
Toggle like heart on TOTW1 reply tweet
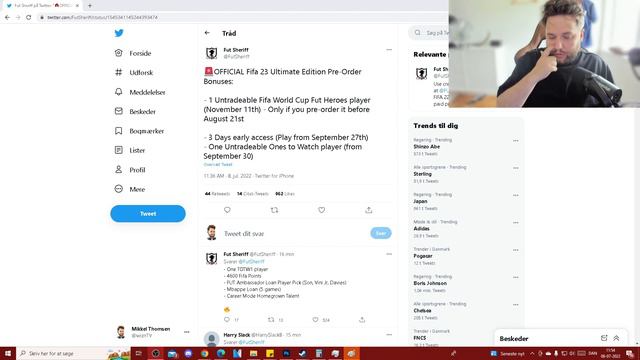click(315, 320)
